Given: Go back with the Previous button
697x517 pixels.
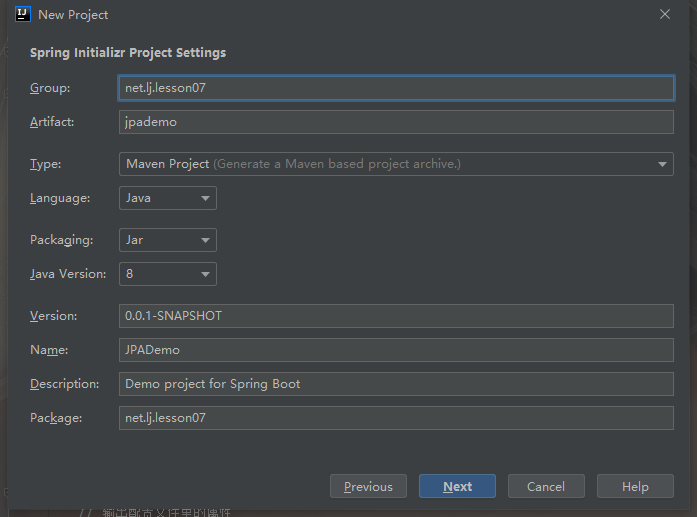Looking at the screenshot, I should tap(368, 486).
